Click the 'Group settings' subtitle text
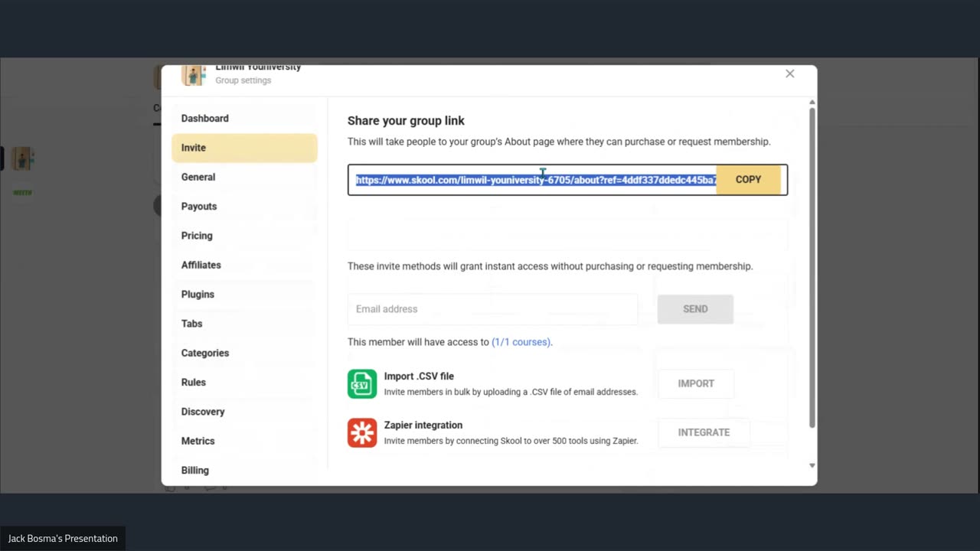Viewport: 980px width, 551px height. [243, 80]
